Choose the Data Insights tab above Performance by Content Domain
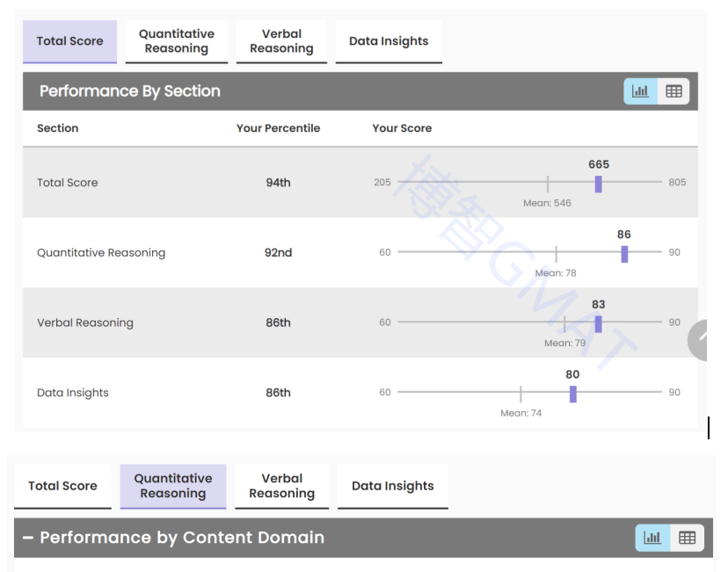 392,486
